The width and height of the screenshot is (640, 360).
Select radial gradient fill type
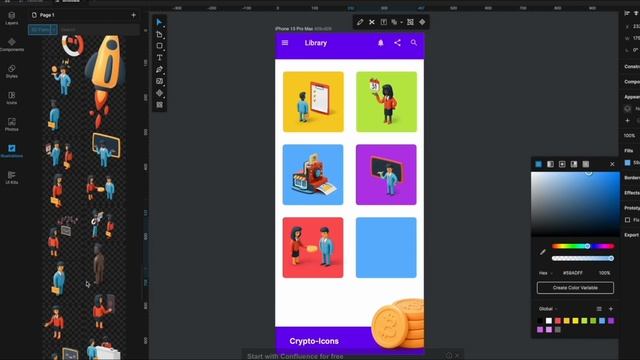coord(562,164)
